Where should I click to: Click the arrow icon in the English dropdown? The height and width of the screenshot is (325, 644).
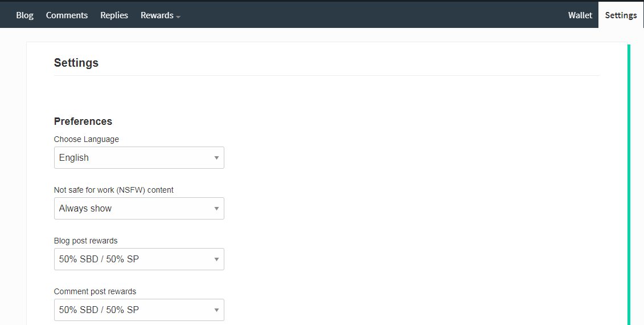[x=216, y=157]
